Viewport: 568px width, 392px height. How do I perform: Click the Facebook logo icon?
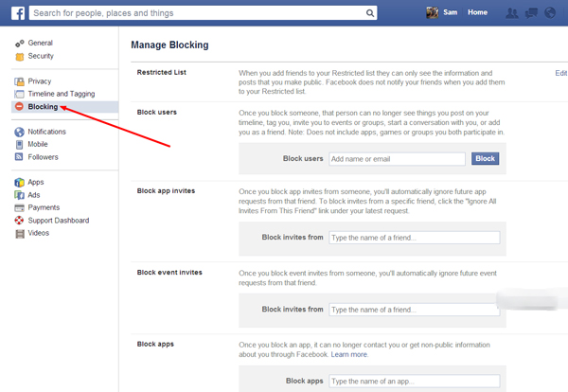[18, 13]
